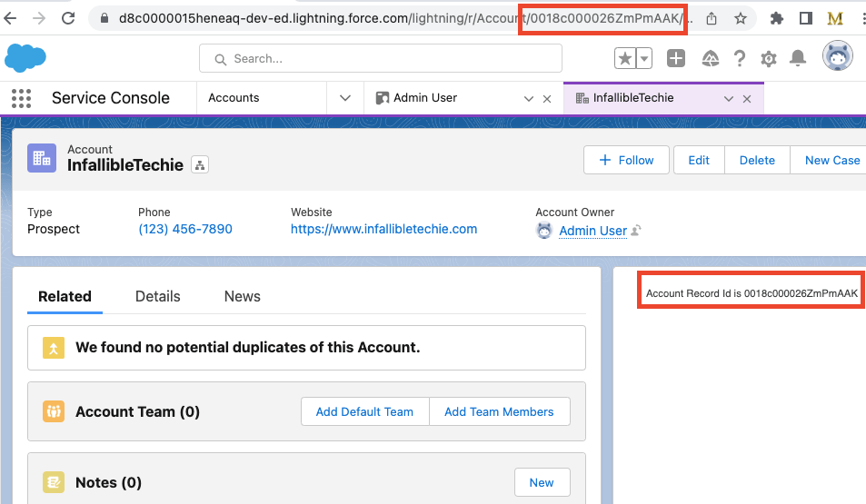Screen dimensions: 866x504
Task: Click the Add Team Members button
Action: pos(499,411)
